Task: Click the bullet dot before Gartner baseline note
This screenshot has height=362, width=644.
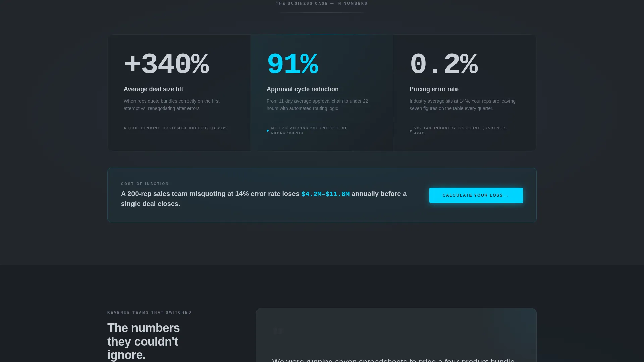Action: click(411, 131)
